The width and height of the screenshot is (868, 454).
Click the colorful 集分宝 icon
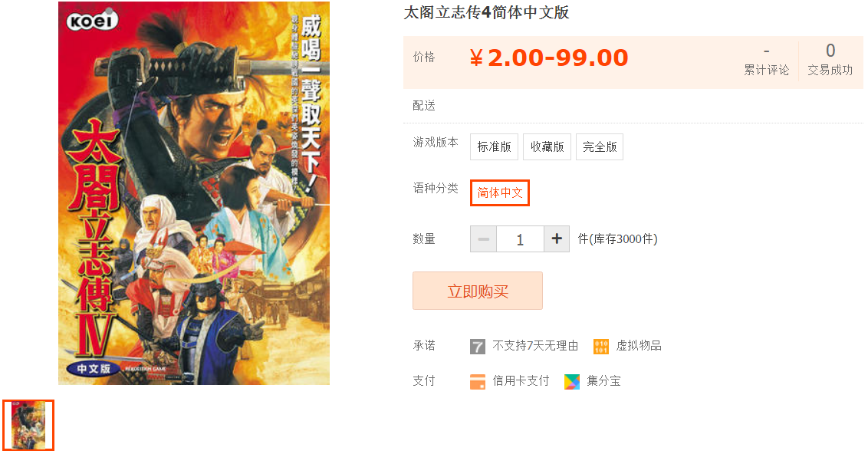[572, 381]
